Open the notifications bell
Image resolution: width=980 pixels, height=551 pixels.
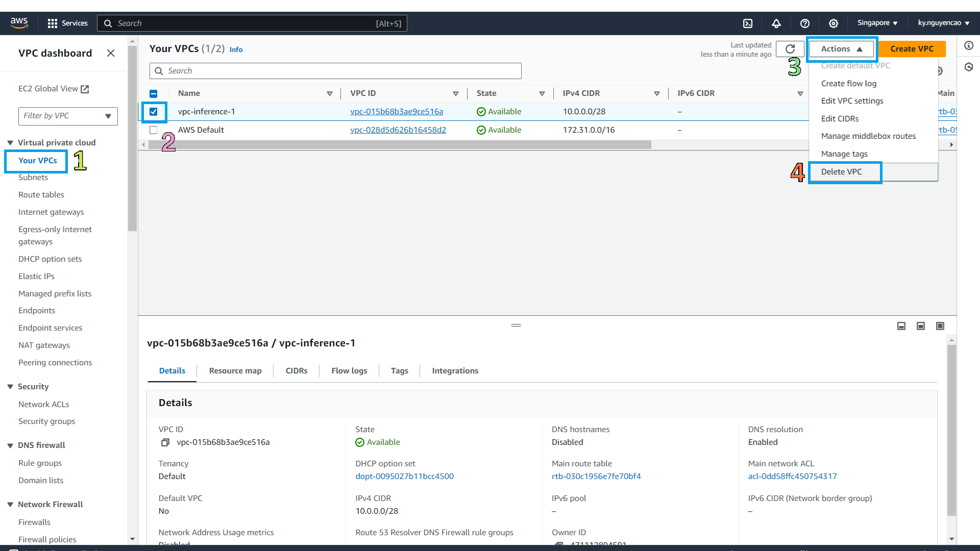click(776, 23)
